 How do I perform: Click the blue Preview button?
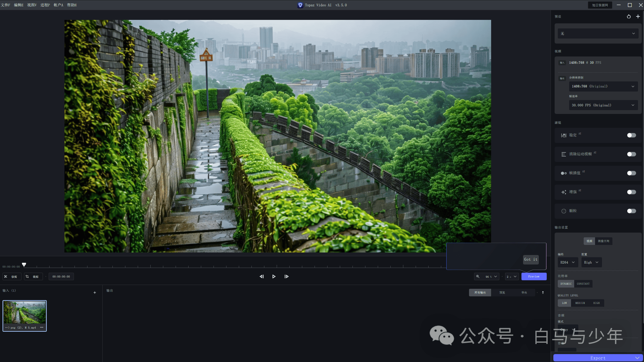pos(534,276)
